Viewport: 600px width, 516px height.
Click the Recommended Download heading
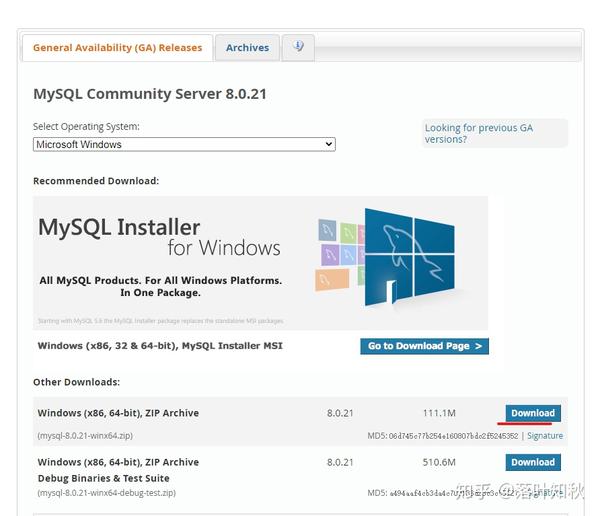96,181
